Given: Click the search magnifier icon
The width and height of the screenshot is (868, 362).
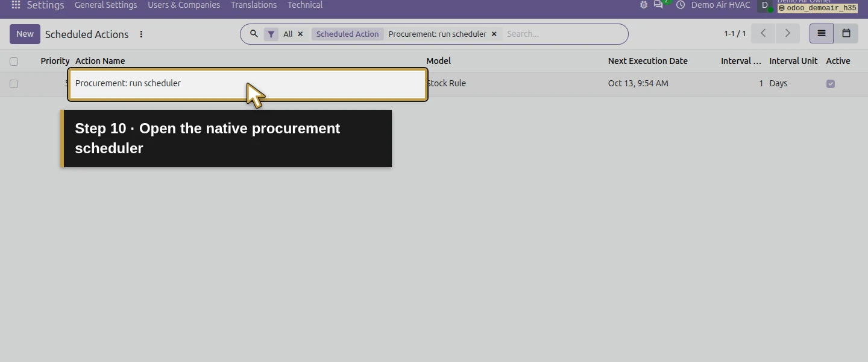Looking at the screenshot, I should click(254, 34).
